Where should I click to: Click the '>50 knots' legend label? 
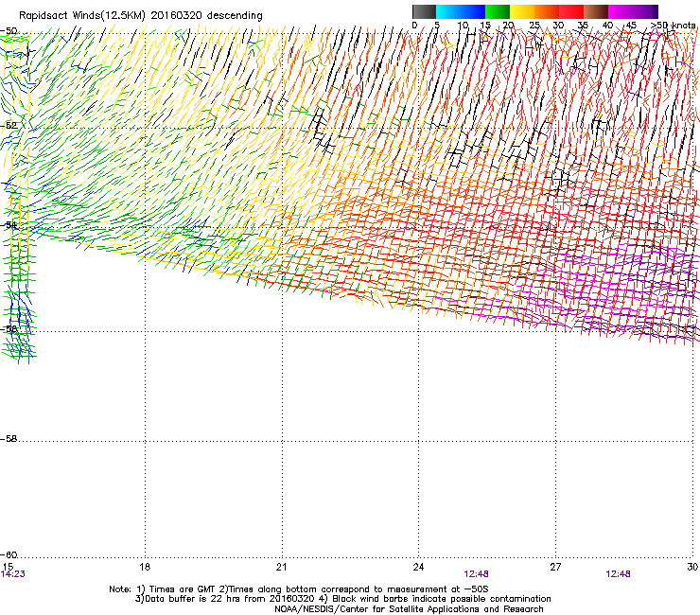pos(673,25)
